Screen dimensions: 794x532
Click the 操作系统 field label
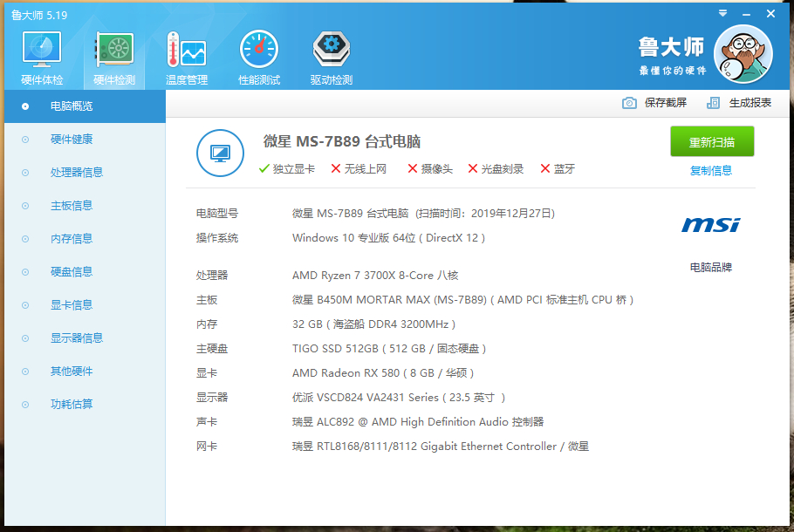point(217,238)
